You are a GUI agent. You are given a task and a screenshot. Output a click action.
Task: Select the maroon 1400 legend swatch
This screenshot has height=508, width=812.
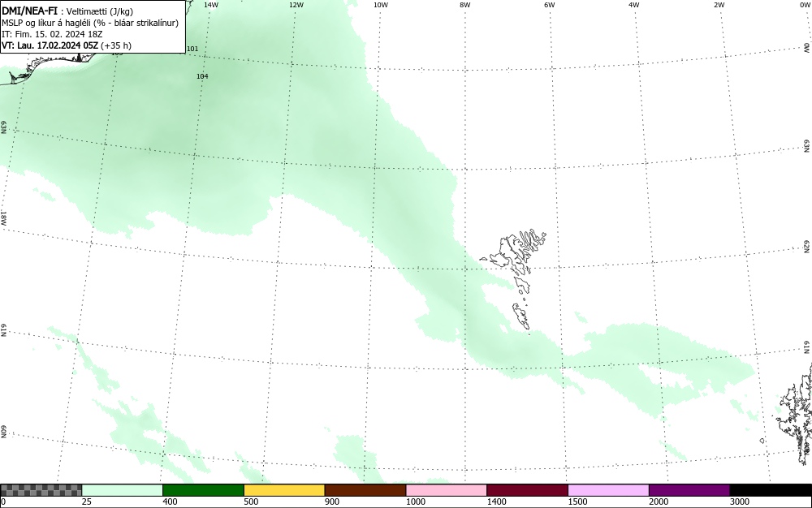coord(527,490)
